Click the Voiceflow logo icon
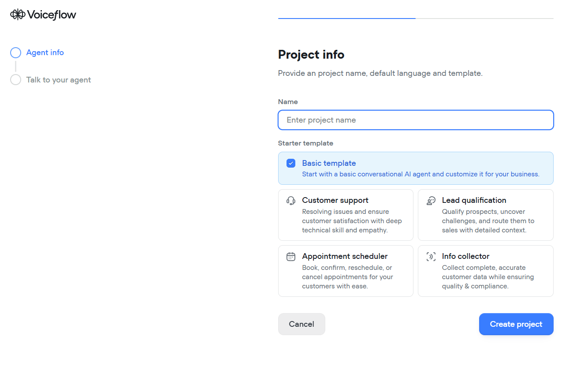This screenshot has height=370, width=588. click(18, 15)
